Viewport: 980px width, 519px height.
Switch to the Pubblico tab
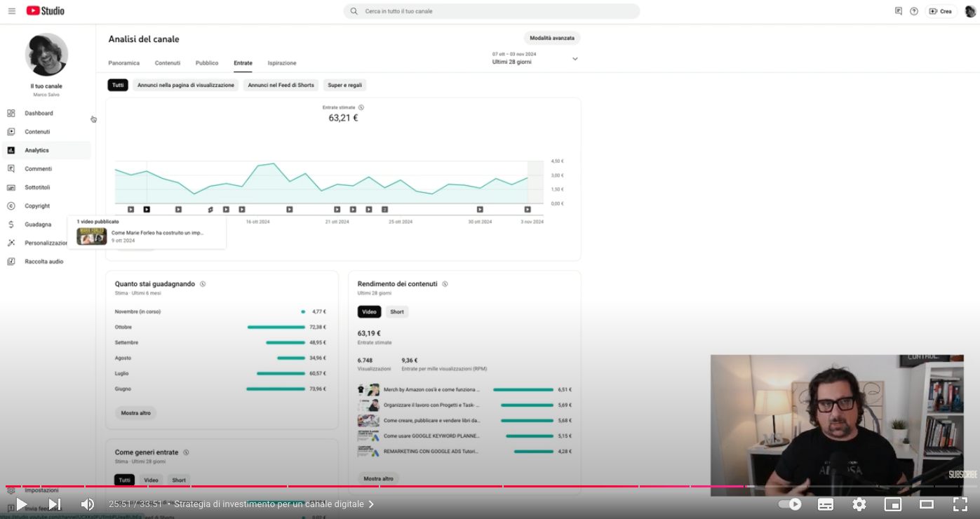click(207, 63)
